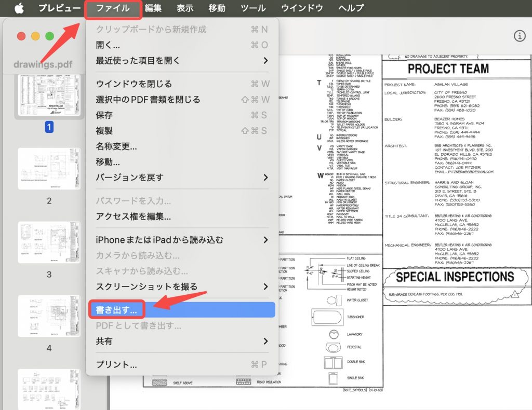Choose 保存 menu item

click(x=182, y=115)
